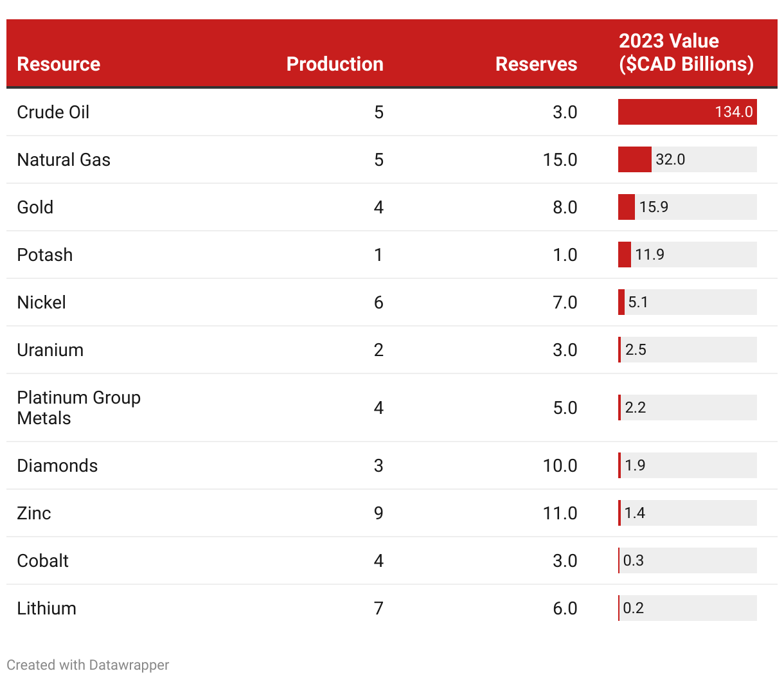Click Natural Gas reserves value 15.0

560,159
